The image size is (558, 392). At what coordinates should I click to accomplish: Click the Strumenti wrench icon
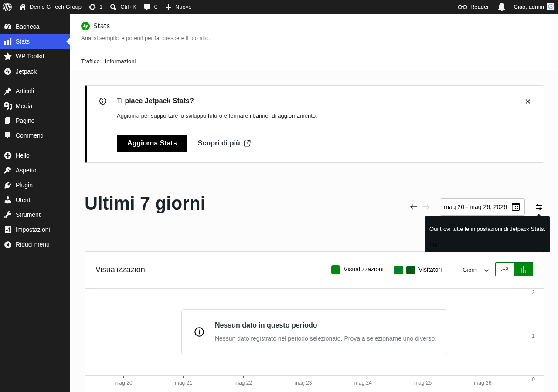tap(8, 215)
